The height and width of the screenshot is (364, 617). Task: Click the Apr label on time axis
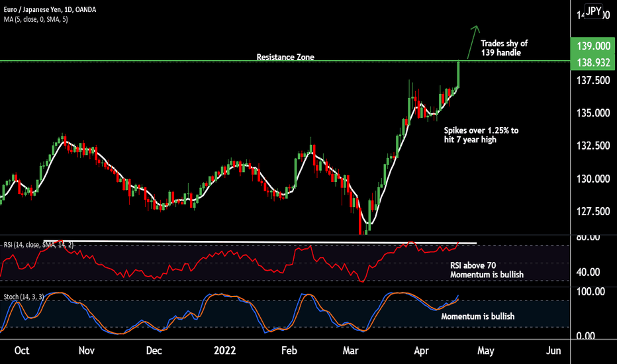422,351
